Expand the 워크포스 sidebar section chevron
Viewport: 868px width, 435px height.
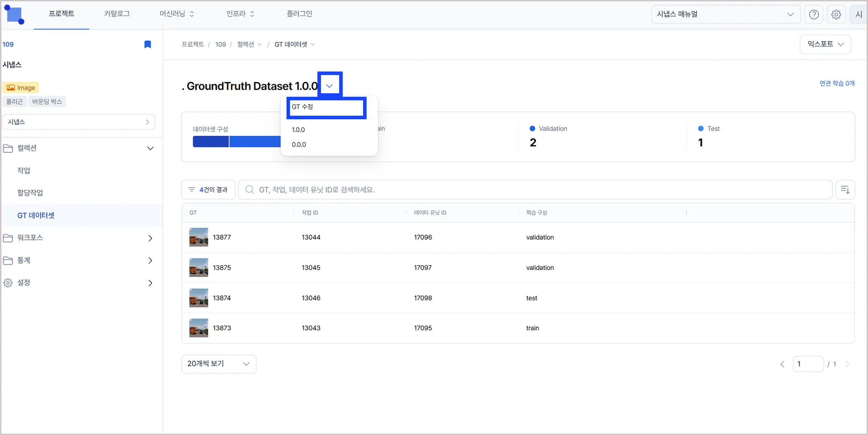tap(150, 238)
